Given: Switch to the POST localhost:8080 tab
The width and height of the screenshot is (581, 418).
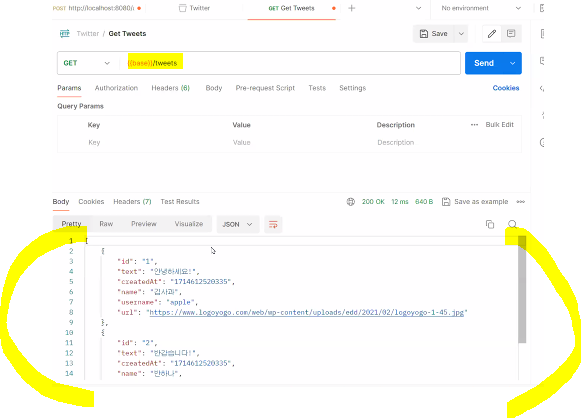Looking at the screenshot, I should tap(97, 8).
